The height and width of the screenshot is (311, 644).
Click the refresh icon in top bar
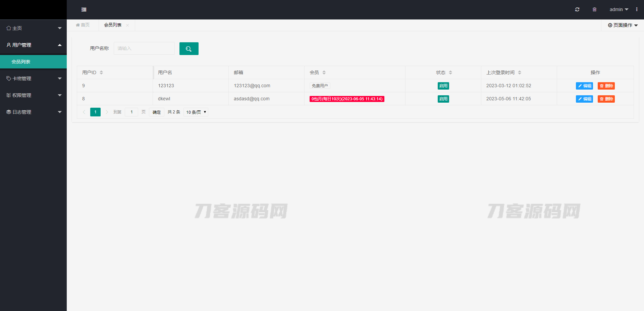click(x=577, y=10)
